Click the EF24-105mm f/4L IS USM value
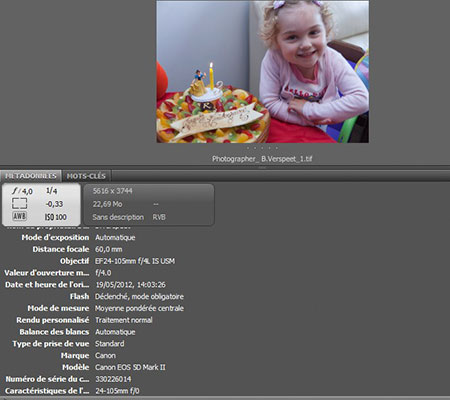Viewport: 450px width, 400px height. click(x=135, y=261)
